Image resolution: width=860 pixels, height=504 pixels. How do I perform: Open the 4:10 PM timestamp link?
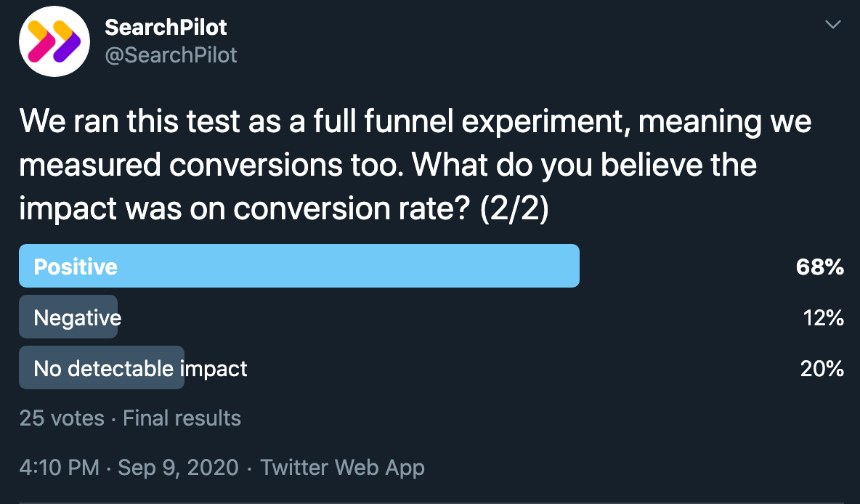click(x=60, y=467)
